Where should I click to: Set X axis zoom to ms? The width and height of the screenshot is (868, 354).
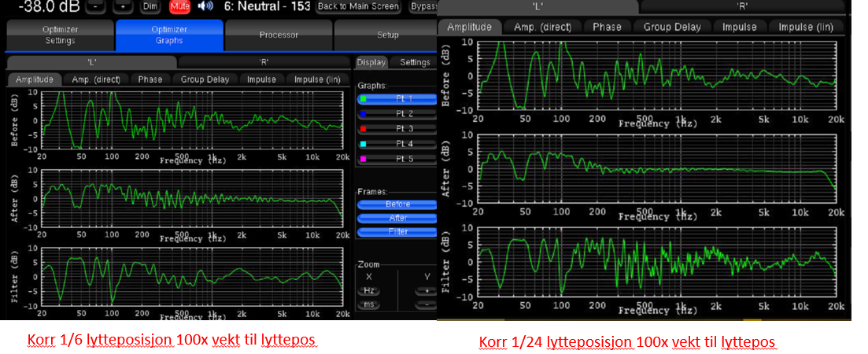click(x=369, y=304)
